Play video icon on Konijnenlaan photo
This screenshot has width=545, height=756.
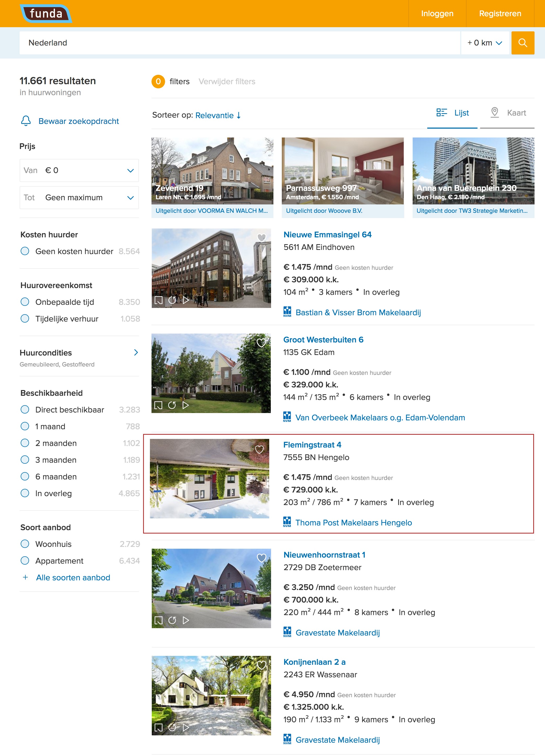(186, 727)
